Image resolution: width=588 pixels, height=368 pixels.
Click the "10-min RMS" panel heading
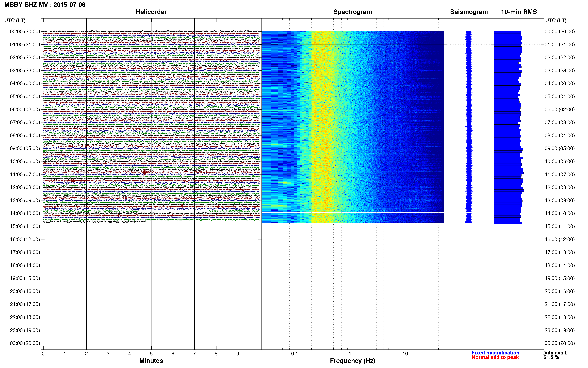[x=519, y=12]
